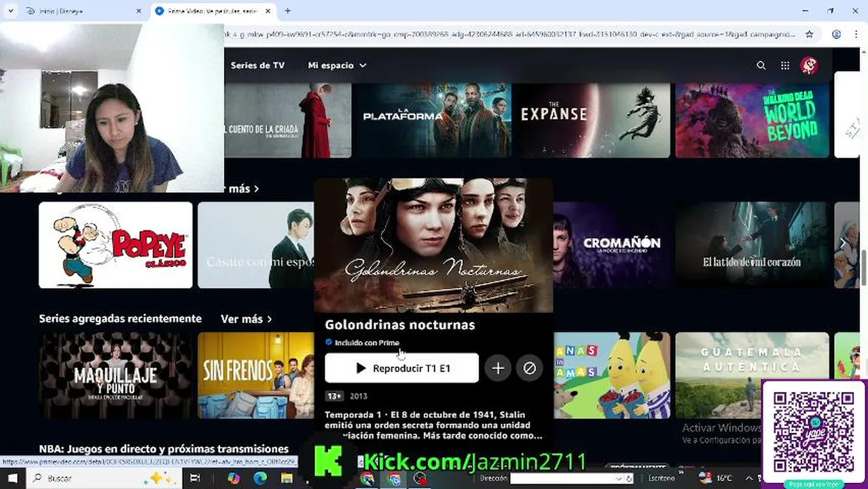This screenshot has height=489, width=868.
Task: Open The Walking Dead World Beyond thumbnail
Action: (752, 120)
